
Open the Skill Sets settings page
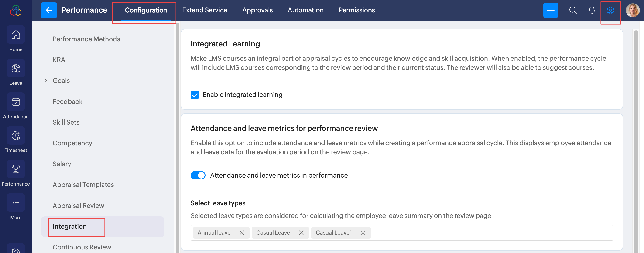[66, 122]
